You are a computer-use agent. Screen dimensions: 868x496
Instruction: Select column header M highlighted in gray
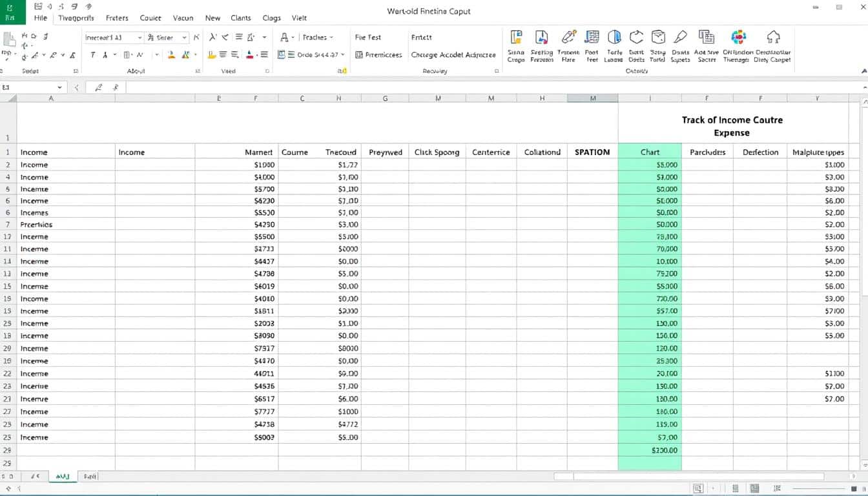tap(592, 98)
